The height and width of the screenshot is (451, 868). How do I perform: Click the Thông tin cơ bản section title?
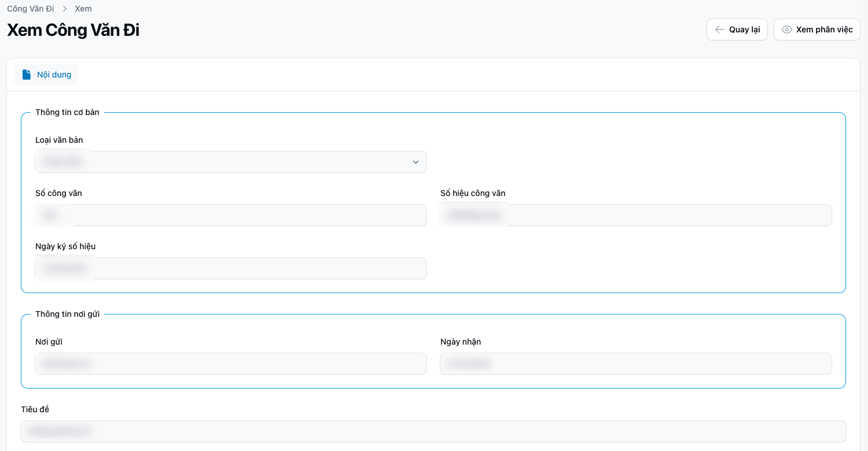pyautogui.click(x=67, y=112)
